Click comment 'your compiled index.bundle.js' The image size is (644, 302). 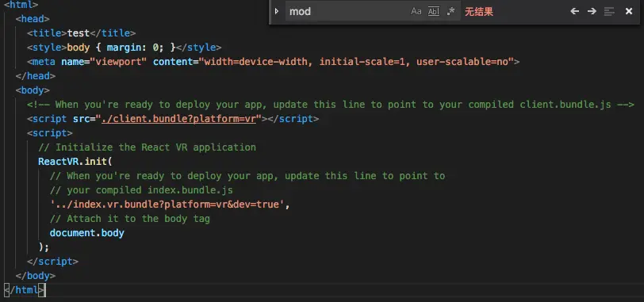[x=142, y=190]
